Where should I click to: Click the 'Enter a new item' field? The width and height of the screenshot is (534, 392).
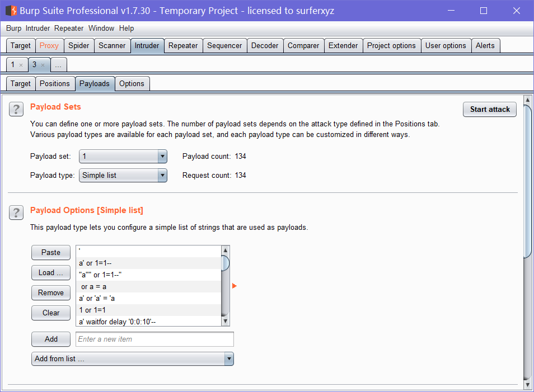154,339
